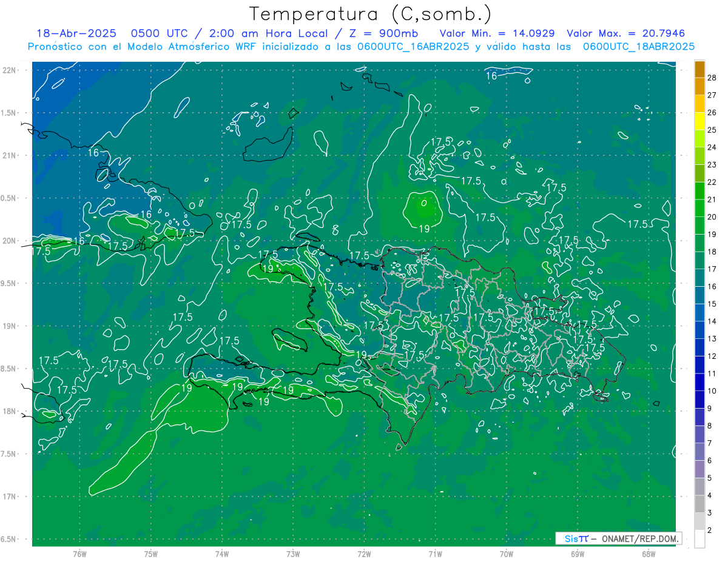Click the color bar label '18'
Screen dimensions: 728x562
(712, 252)
